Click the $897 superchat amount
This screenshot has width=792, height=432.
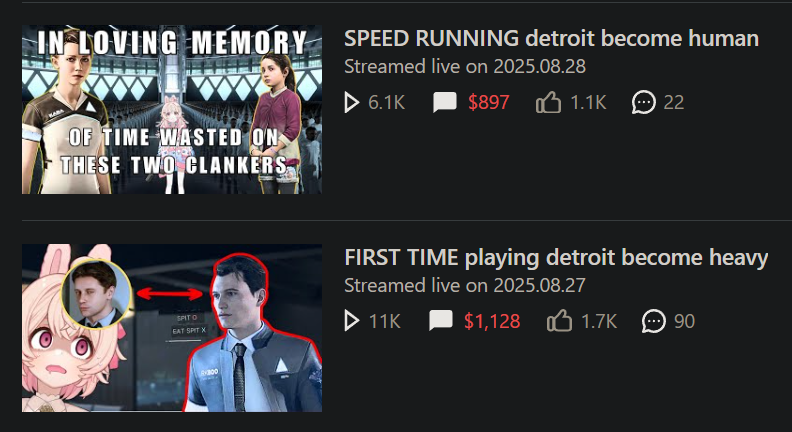click(x=488, y=103)
